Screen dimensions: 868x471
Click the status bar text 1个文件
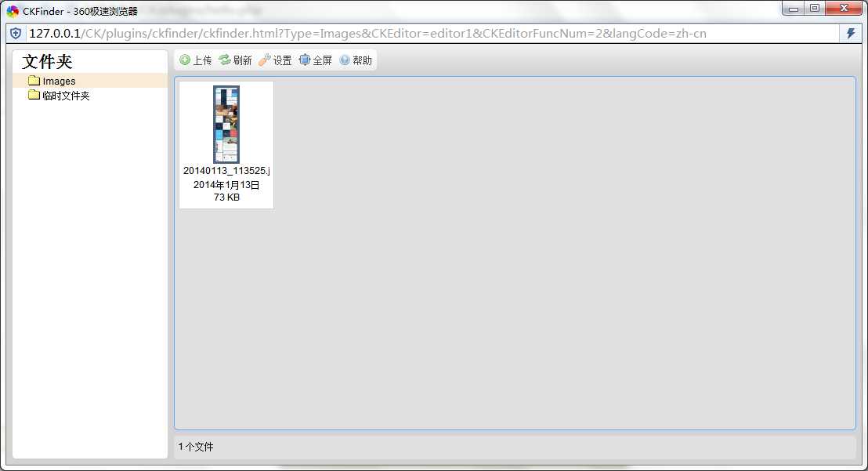click(196, 447)
